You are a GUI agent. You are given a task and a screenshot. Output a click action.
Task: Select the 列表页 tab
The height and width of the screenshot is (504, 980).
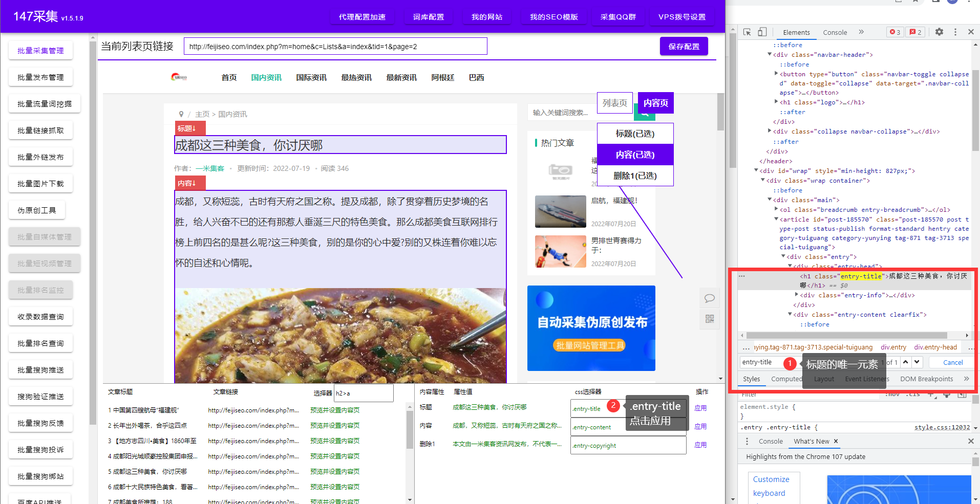[x=614, y=103]
